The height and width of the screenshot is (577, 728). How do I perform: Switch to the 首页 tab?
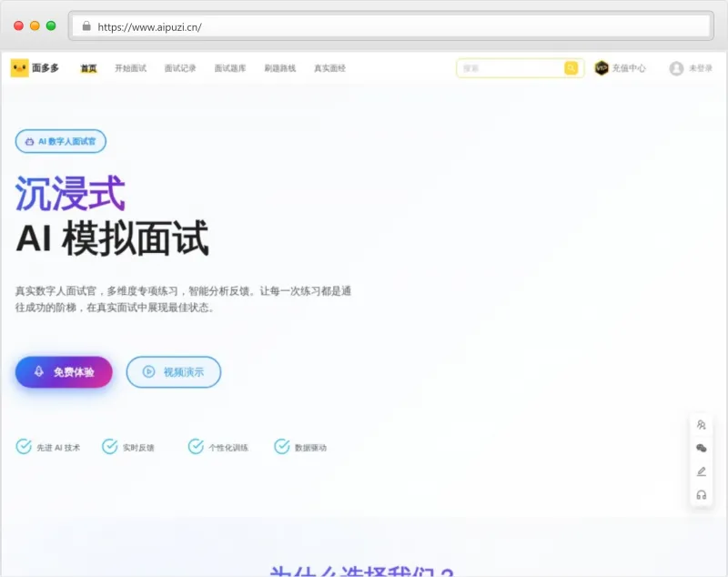(87, 67)
